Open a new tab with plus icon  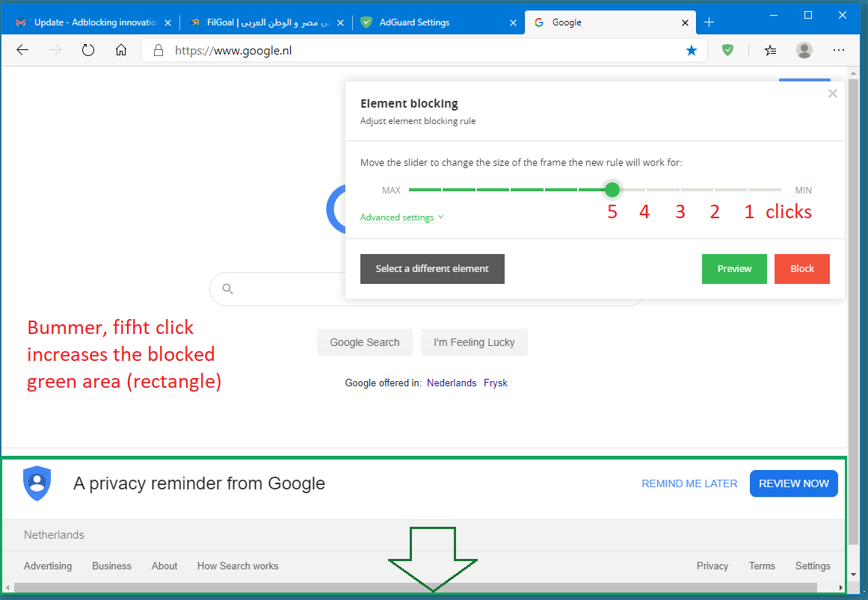709,22
